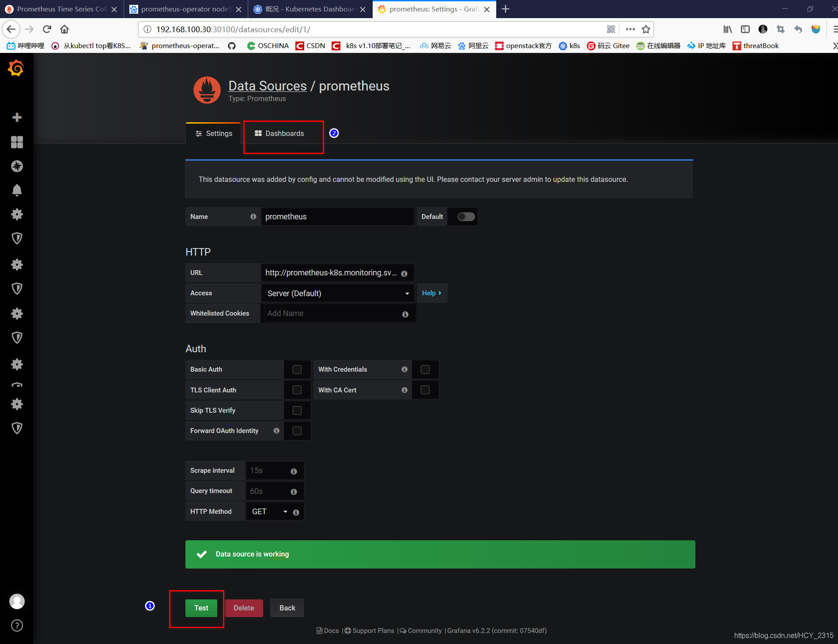Viewport: 838px width, 644px height.
Task: Click the browser back arrow
Action: coord(11,29)
